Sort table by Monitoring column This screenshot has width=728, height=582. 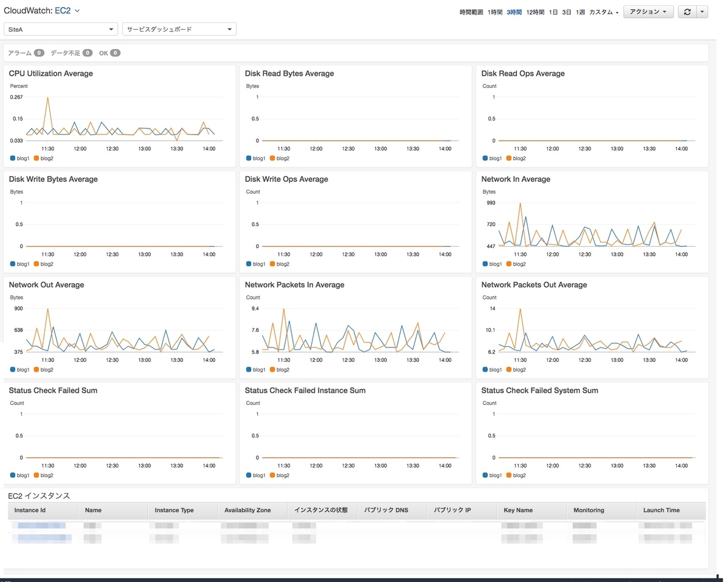click(601, 510)
